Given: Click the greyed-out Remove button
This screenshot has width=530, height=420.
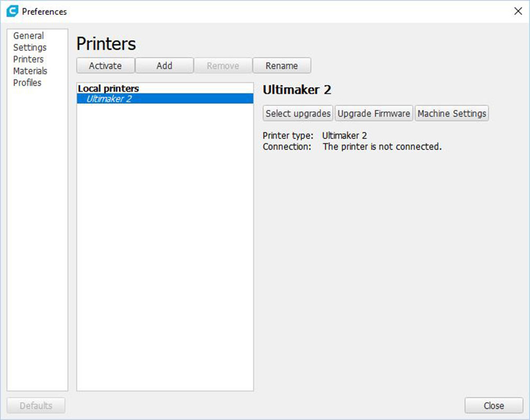Looking at the screenshot, I should [x=223, y=66].
